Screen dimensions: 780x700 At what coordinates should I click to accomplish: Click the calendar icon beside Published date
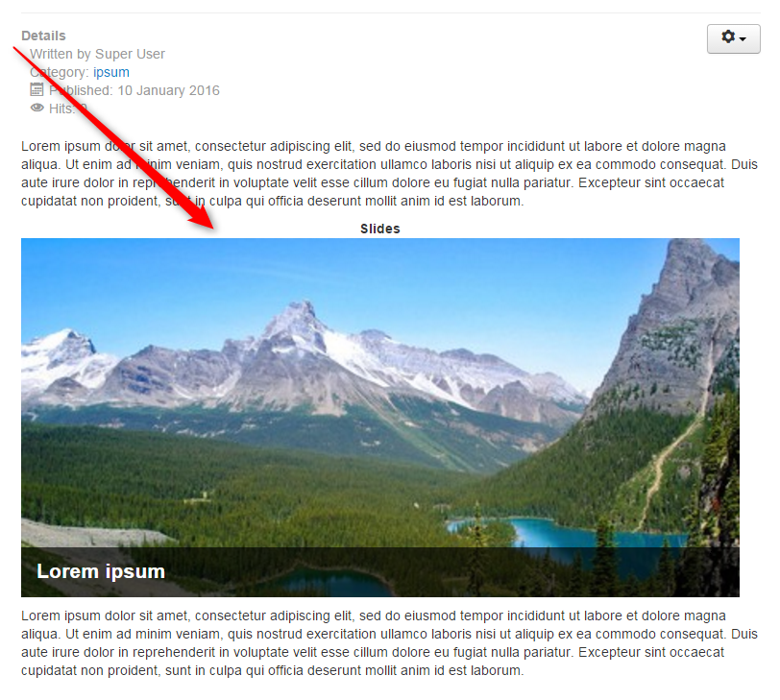coord(37,89)
